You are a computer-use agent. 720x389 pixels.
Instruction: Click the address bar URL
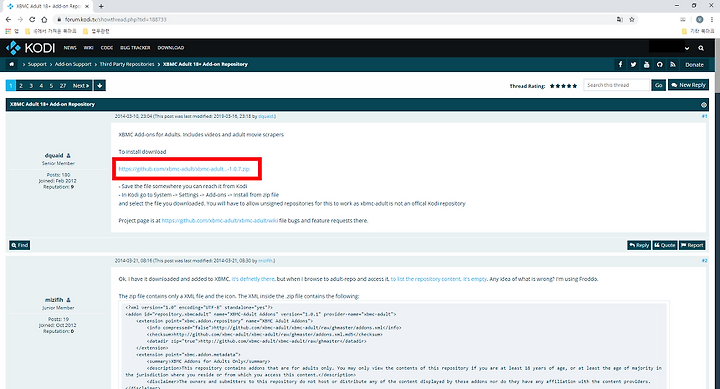(115, 19)
